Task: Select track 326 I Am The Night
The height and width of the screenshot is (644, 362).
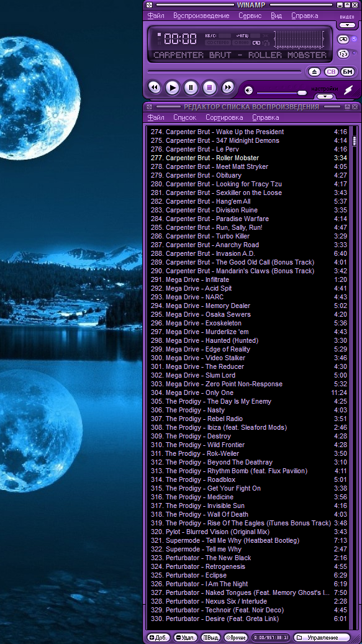Action: (249, 584)
